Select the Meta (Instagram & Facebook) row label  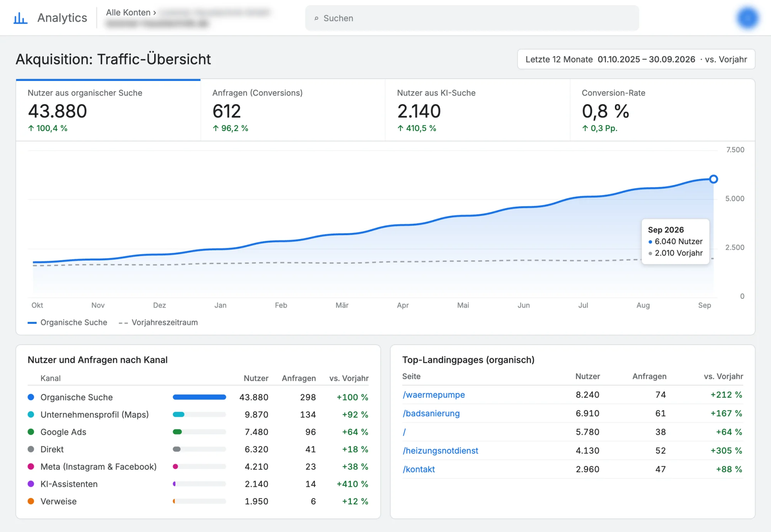[99, 466]
